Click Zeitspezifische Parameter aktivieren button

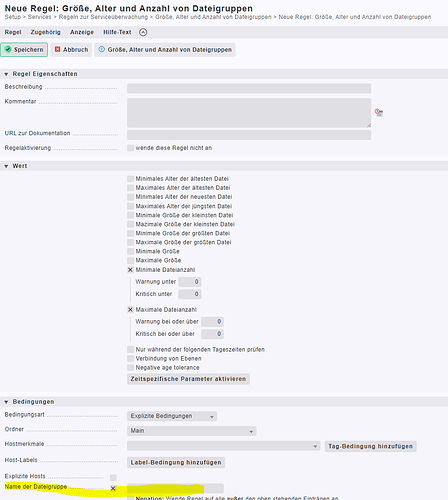pos(188,379)
